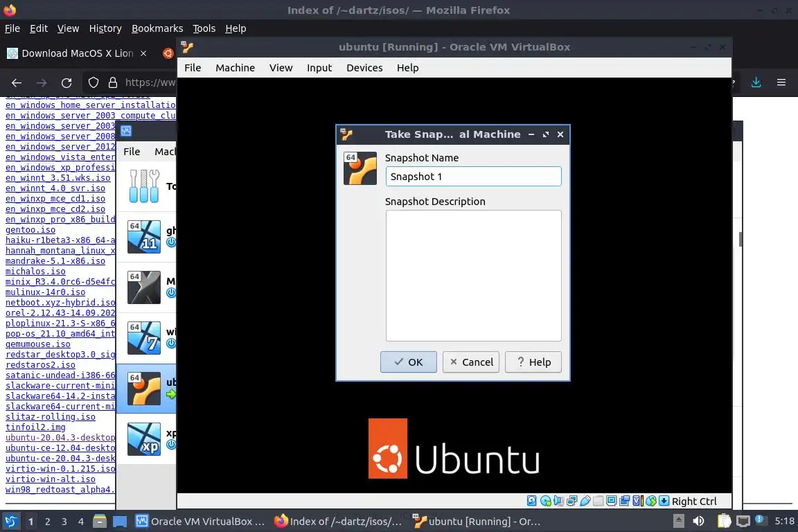798x532 pixels.
Task: Select the ubuntu VM icon in Manager
Action: [144, 389]
